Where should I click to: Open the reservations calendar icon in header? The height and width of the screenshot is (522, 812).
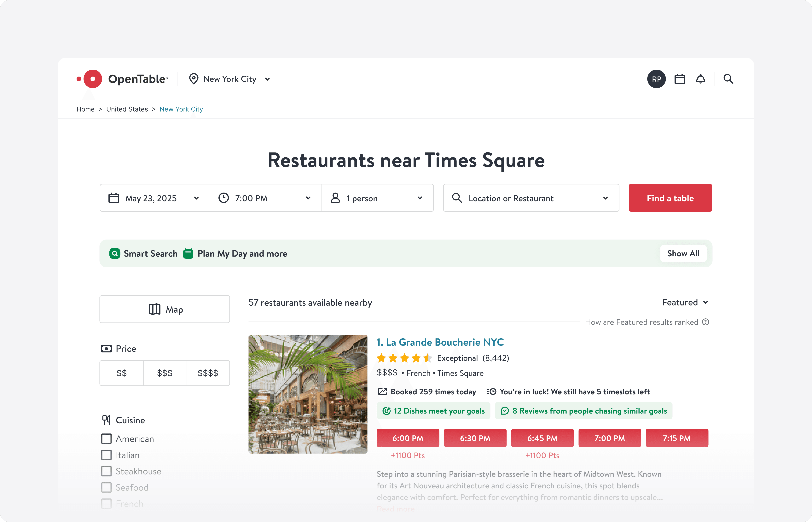click(x=680, y=79)
